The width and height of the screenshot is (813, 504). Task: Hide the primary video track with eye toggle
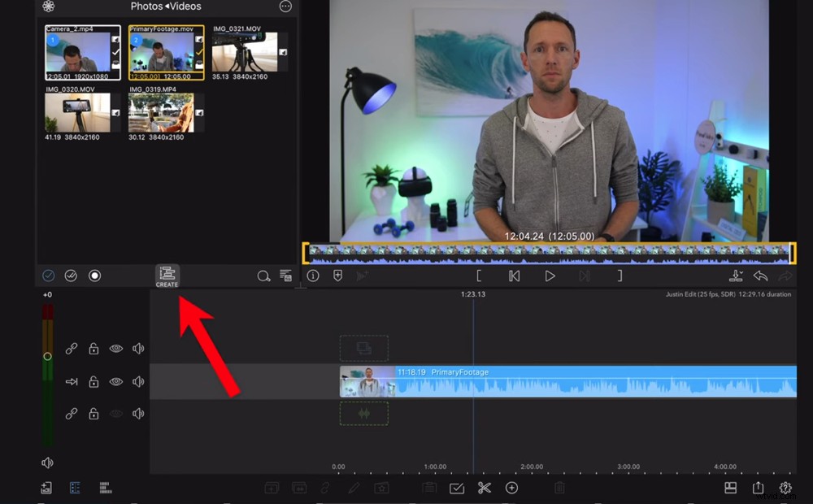pyautogui.click(x=116, y=381)
